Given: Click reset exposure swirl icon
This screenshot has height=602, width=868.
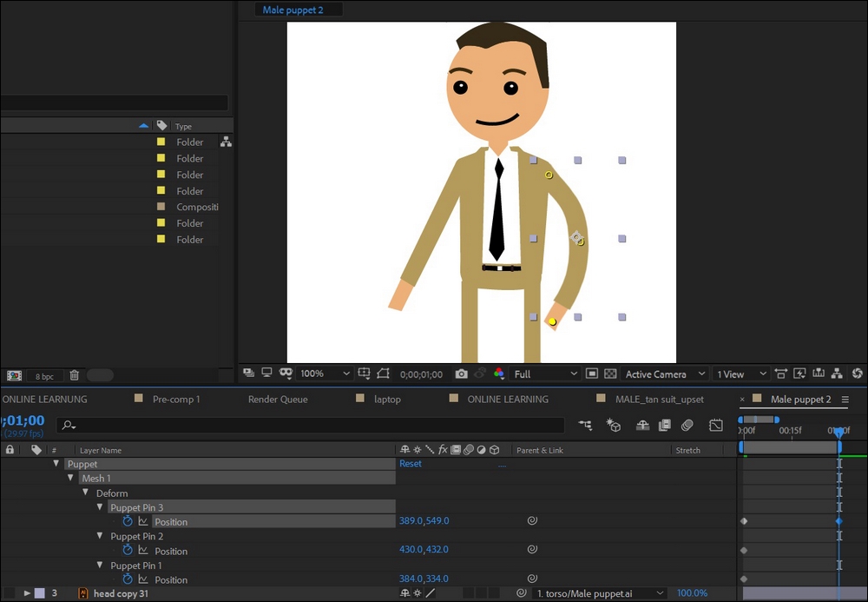Looking at the screenshot, I should pyautogui.click(x=858, y=374).
